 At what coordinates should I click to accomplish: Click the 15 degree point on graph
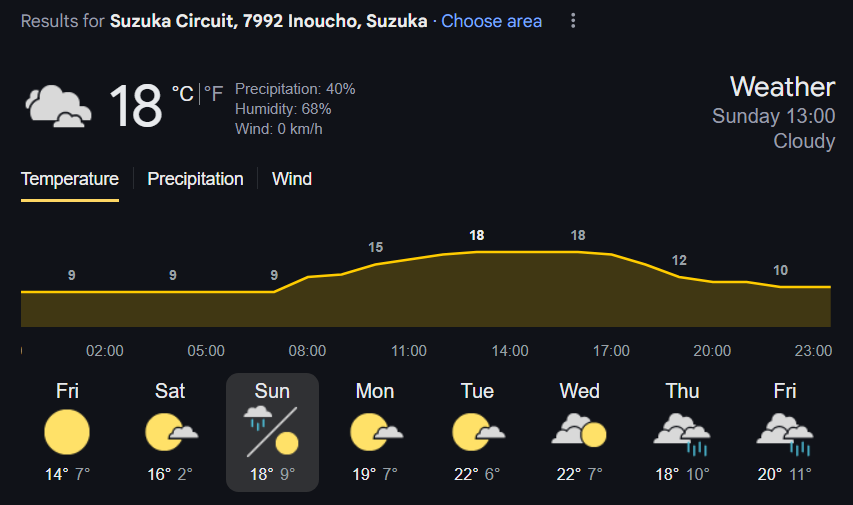click(375, 248)
